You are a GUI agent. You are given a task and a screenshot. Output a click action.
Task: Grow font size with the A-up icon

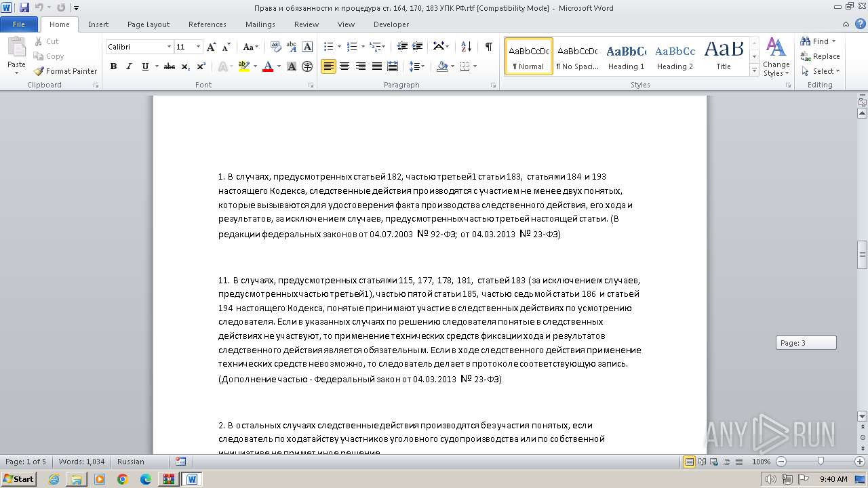click(x=212, y=47)
